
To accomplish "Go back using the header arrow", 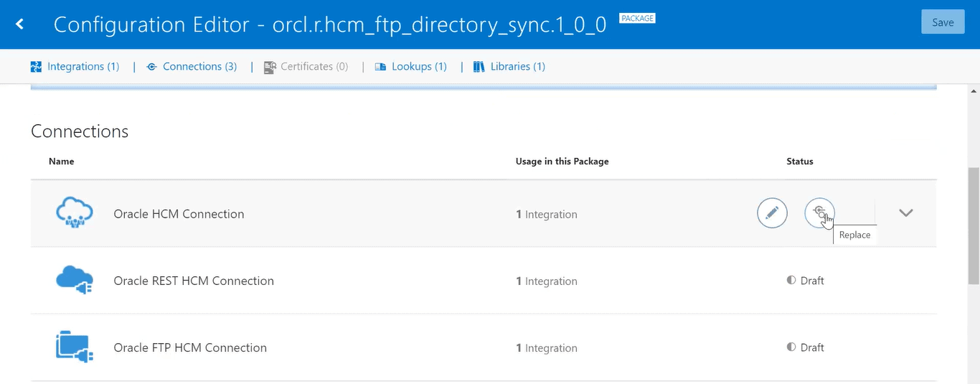I will [20, 24].
